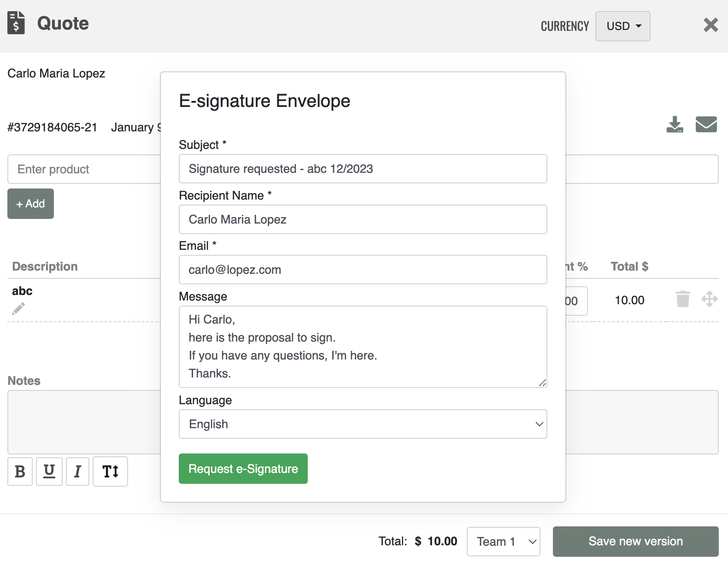Click the text size formatting button

(x=110, y=472)
